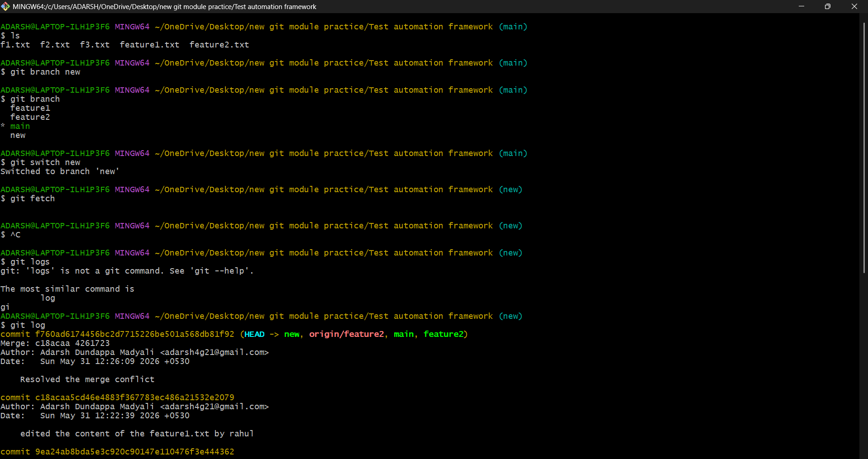Minimize the MINGW64 terminal window

(x=801, y=6)
